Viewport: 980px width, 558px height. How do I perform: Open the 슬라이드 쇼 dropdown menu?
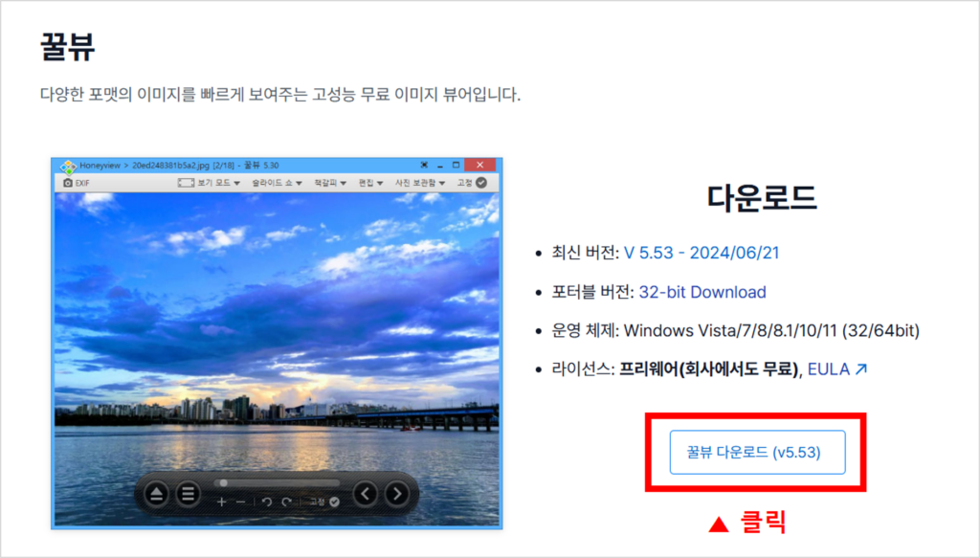(x=277, y=183)
